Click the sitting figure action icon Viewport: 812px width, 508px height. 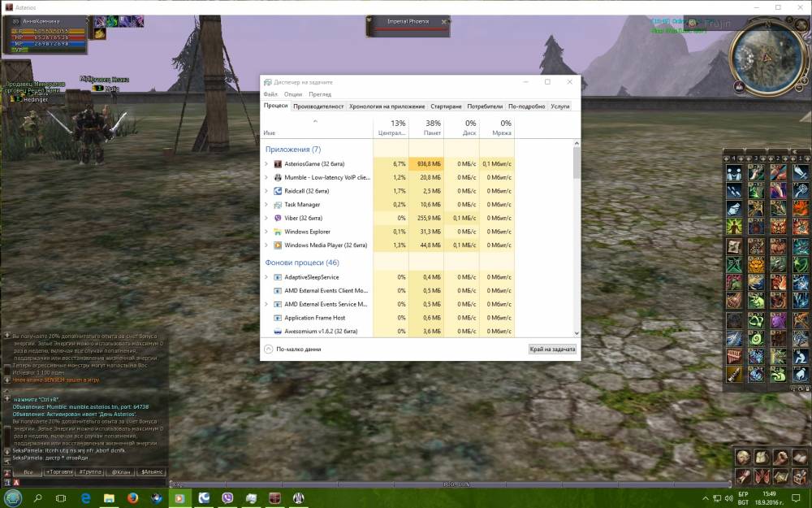(801, 356)
